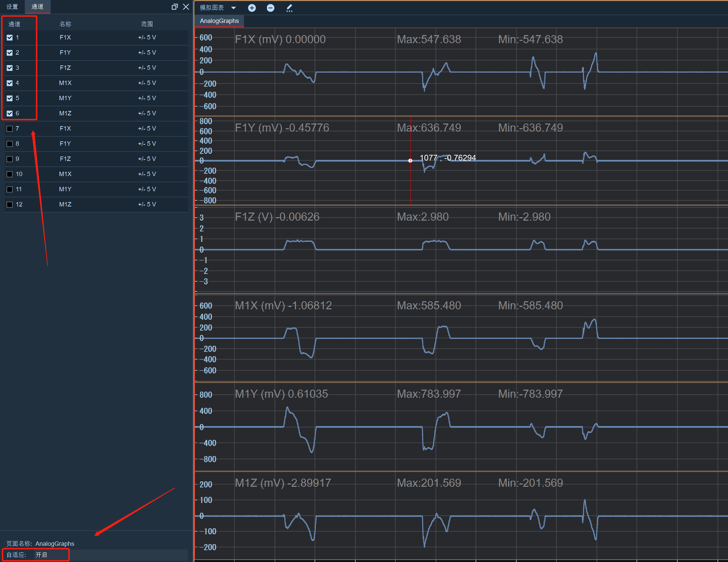The width and height of the screenshot is (728, 562).
Task: Close the channel settings panel
Action: tap(186, 7)
